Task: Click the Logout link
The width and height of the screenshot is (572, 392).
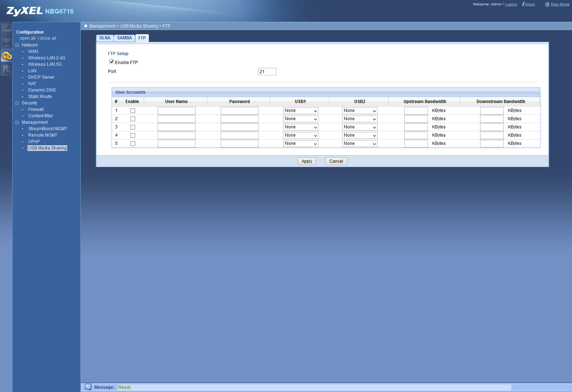Action: point(511,4)
